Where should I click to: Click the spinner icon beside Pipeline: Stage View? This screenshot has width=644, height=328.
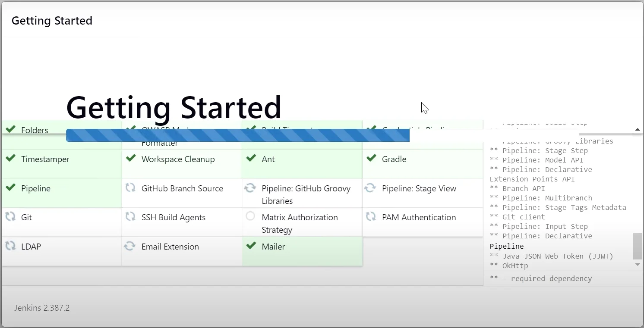click(370, 188)
